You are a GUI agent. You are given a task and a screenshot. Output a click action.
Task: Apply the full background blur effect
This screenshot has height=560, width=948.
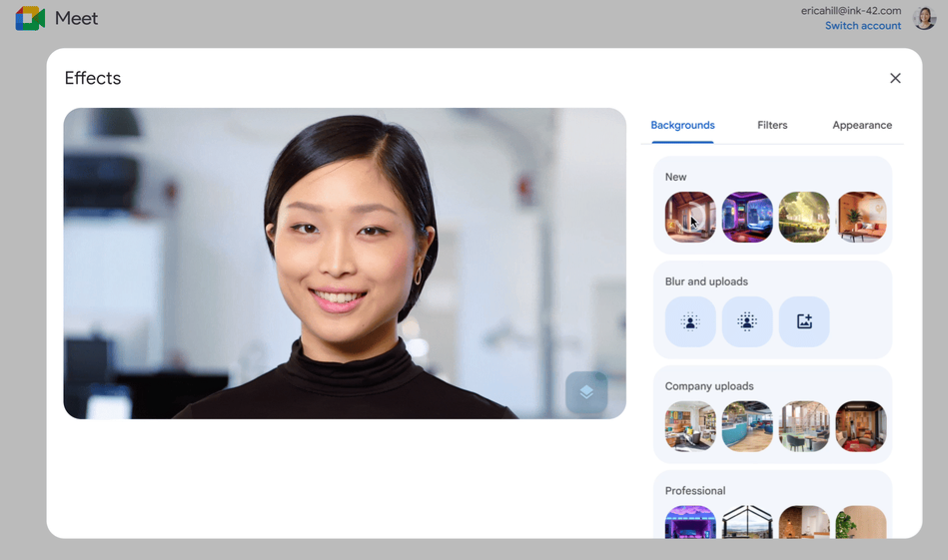point(747,321)
